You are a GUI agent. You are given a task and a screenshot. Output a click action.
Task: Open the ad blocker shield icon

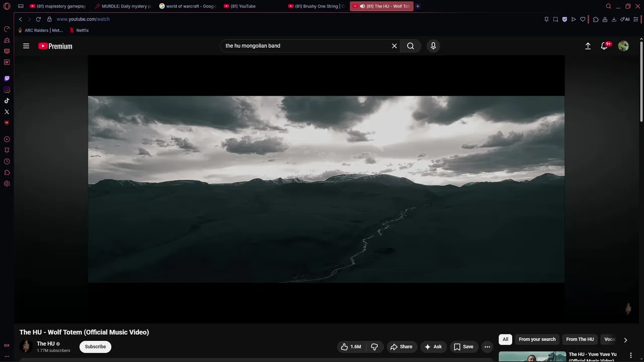pos(565,19)
